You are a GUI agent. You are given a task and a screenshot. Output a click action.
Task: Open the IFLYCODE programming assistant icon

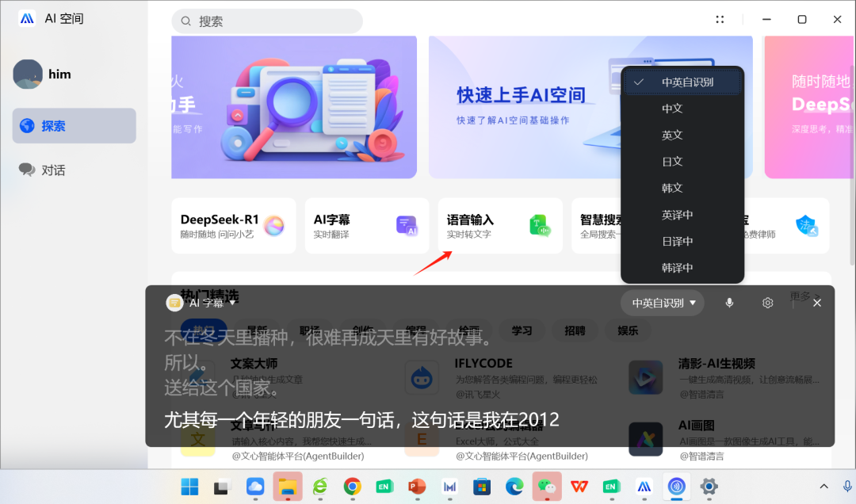coord(422,377)
